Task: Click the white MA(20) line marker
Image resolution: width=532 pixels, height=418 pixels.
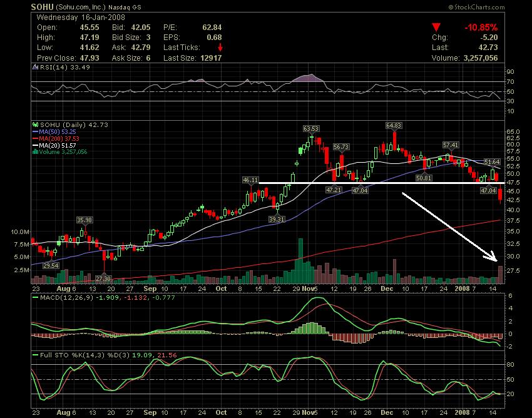Action: click(x=35, y=146)
